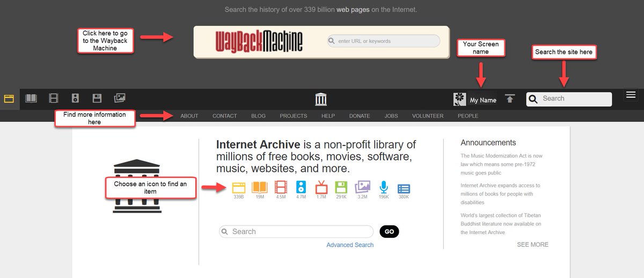Open the PEOPLE menu item
644x278 pixels.
468,116
